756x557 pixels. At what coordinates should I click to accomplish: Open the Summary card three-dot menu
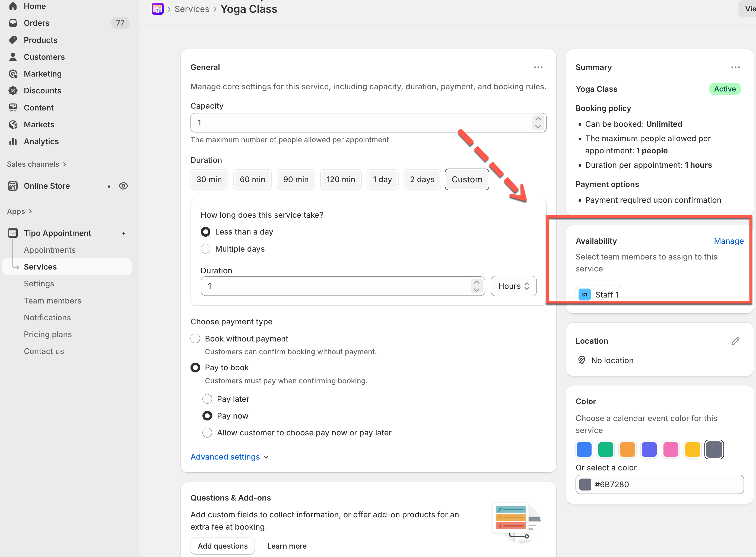point(735,67)
